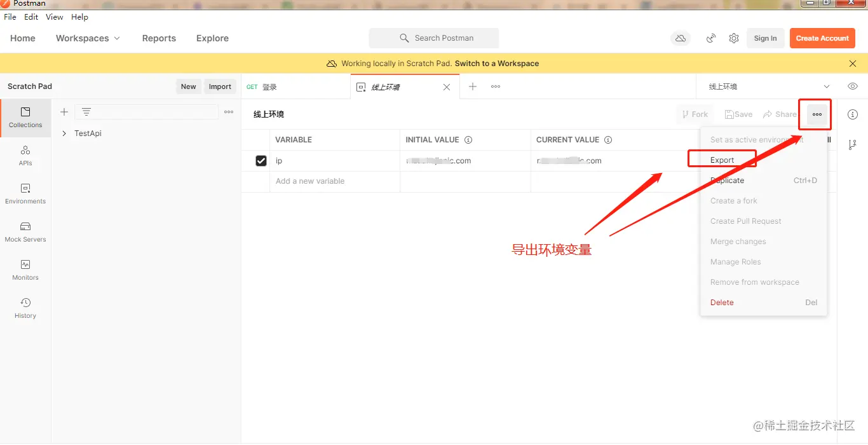
Task: Click the Create Account button
Action: [x=822, y=38]
